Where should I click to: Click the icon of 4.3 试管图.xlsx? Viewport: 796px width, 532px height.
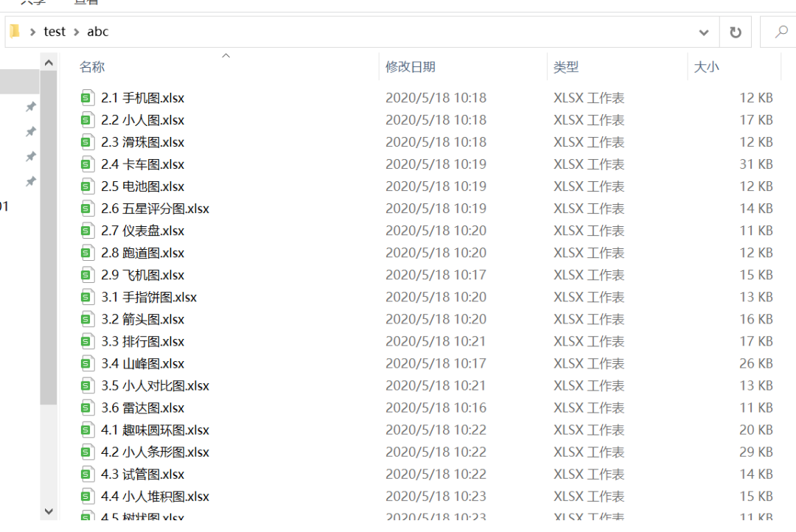87,474
